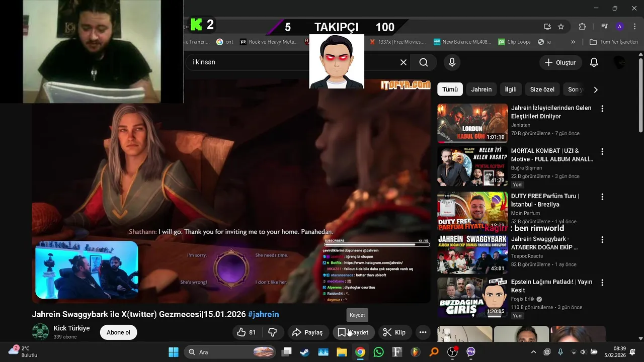Click the Paylaş share button
644x362 pixels.
(x=307, y=332)
